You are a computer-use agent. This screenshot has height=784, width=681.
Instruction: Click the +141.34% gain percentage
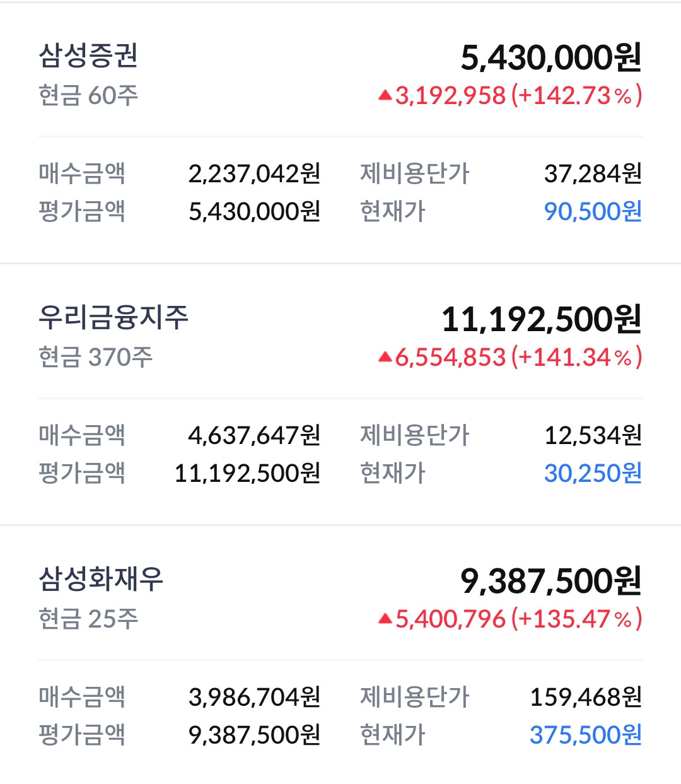click(x=576, y=358)
